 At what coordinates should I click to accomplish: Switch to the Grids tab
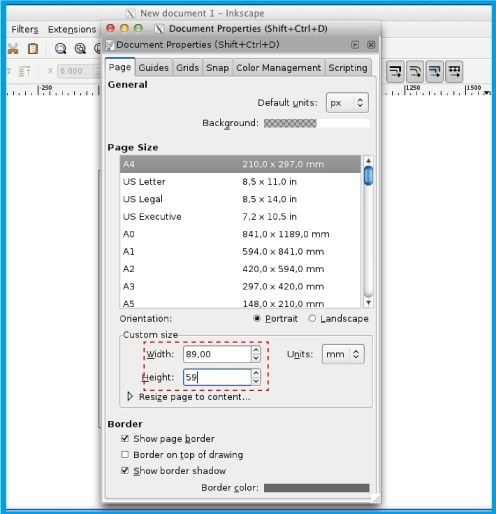pos(188,68)
